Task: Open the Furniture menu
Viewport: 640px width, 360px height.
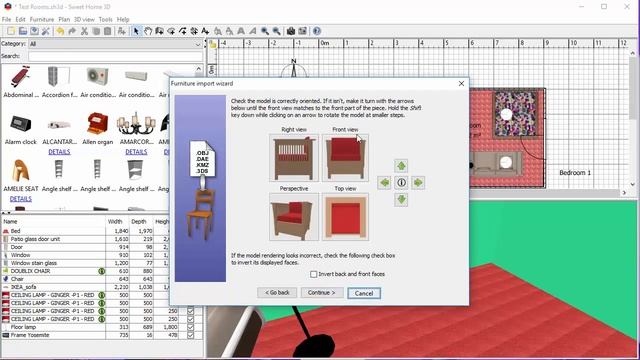Action: 42,19
